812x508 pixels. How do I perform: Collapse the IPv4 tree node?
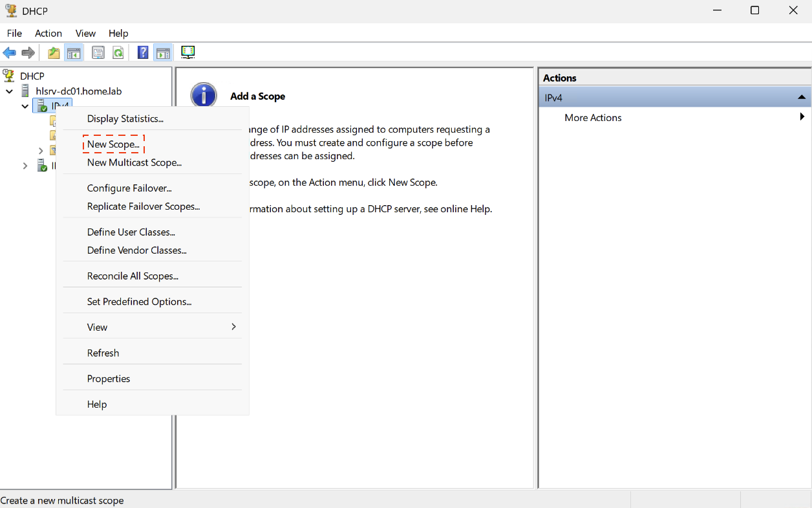[25, 106]
